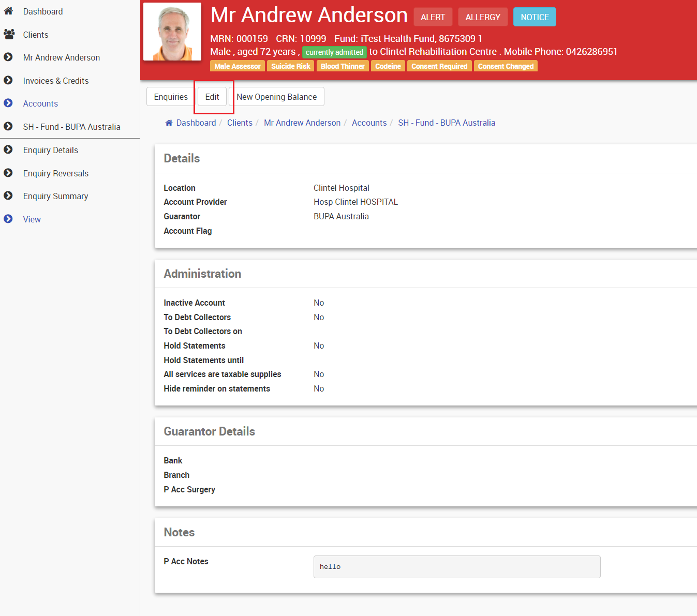The width and height of the screenshot is (697, 616).
Task: Click the Hold Statements until label
Action: (203, 360)
